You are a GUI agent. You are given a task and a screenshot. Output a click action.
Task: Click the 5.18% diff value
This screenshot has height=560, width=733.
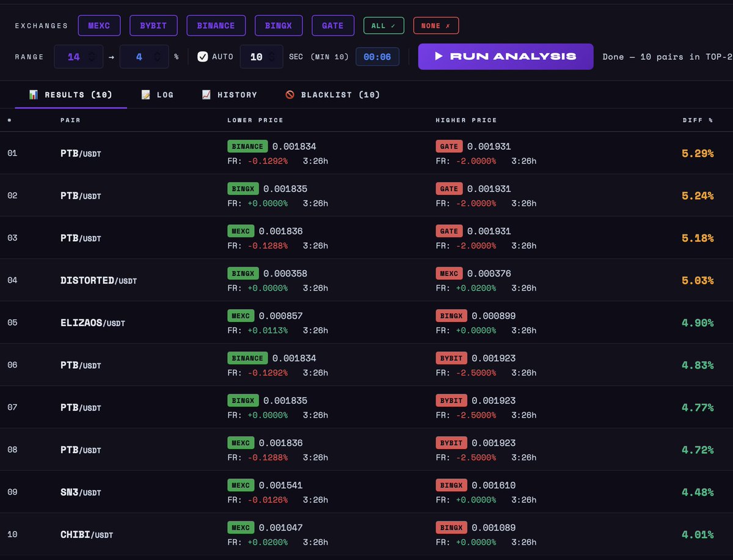pyautogui.click(x=698, y=238)
